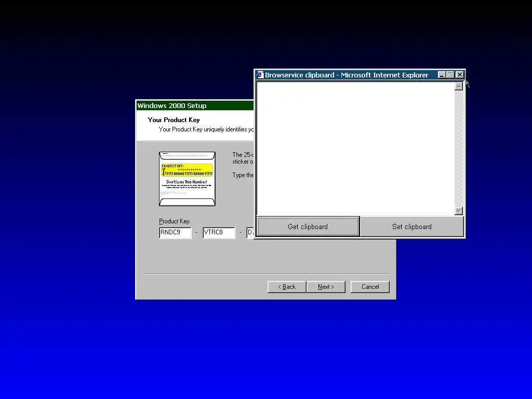Click the clipboard window scroll up arrow
Viewport: 532px width, 399px height.
(x=459, y=86)
